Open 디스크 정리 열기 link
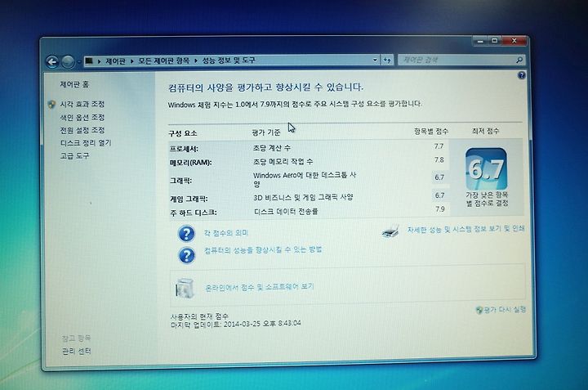The height and width of the screenshot is (390, 588). pyautogui.click(x=86, y=143)
